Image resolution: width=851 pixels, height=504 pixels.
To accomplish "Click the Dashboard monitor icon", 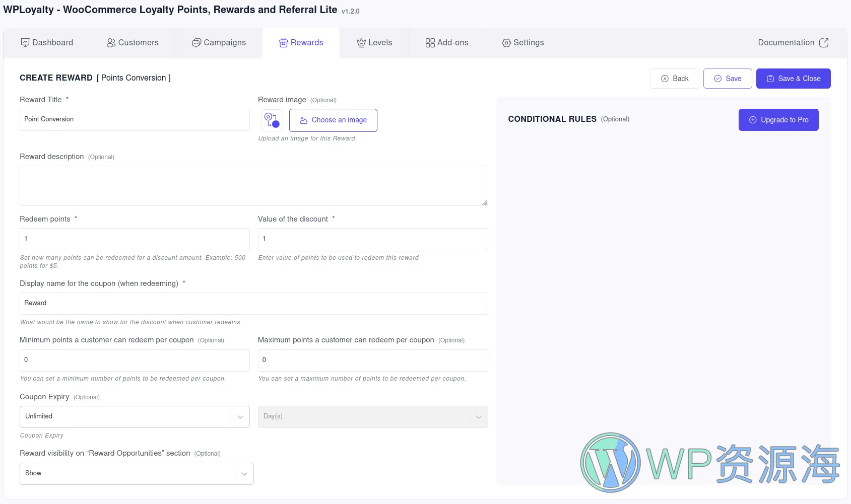I will coord(25,43).
